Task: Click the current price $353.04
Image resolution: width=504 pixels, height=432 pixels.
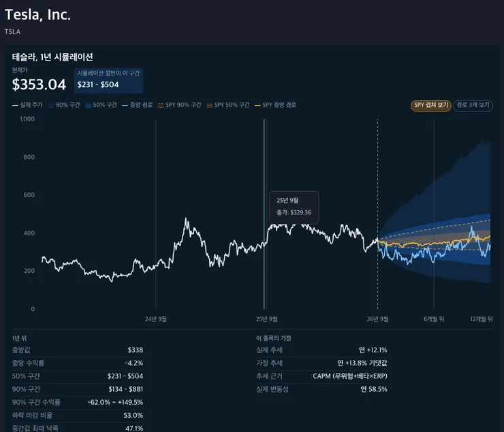Action: pos(39,84)
